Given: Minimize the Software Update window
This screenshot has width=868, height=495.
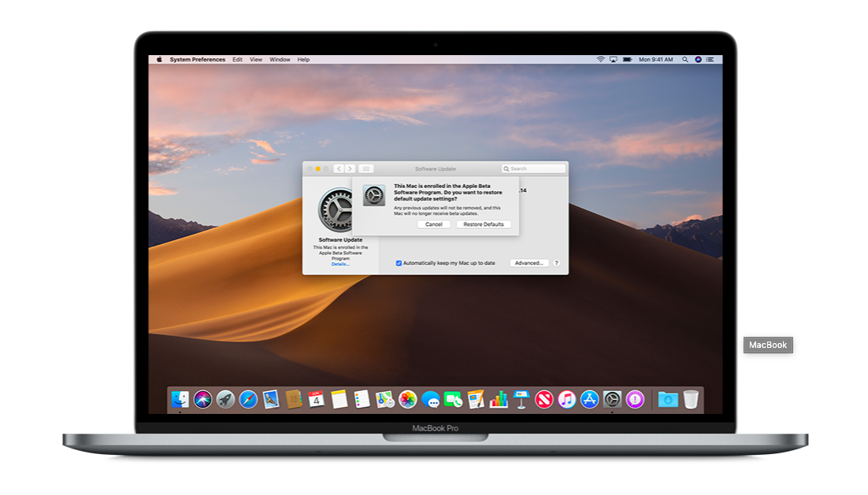Looking at the screenshot, I should 317,168.
